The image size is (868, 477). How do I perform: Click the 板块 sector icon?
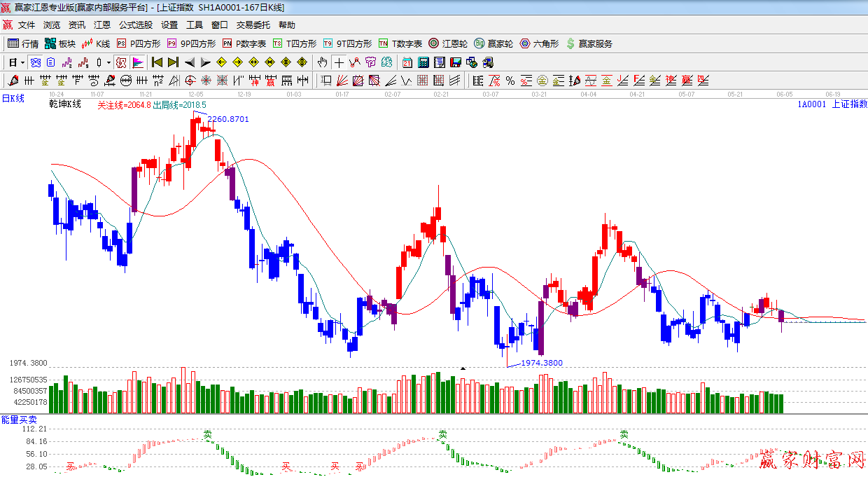pos(52,43)
